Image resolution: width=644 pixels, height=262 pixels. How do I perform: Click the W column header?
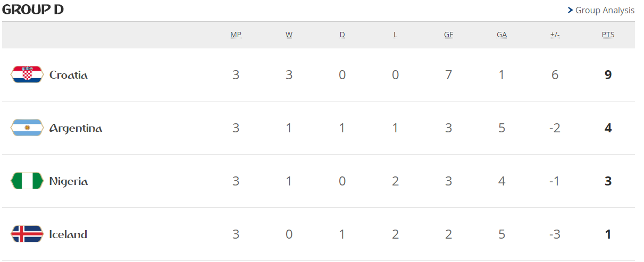click(289, 35)
